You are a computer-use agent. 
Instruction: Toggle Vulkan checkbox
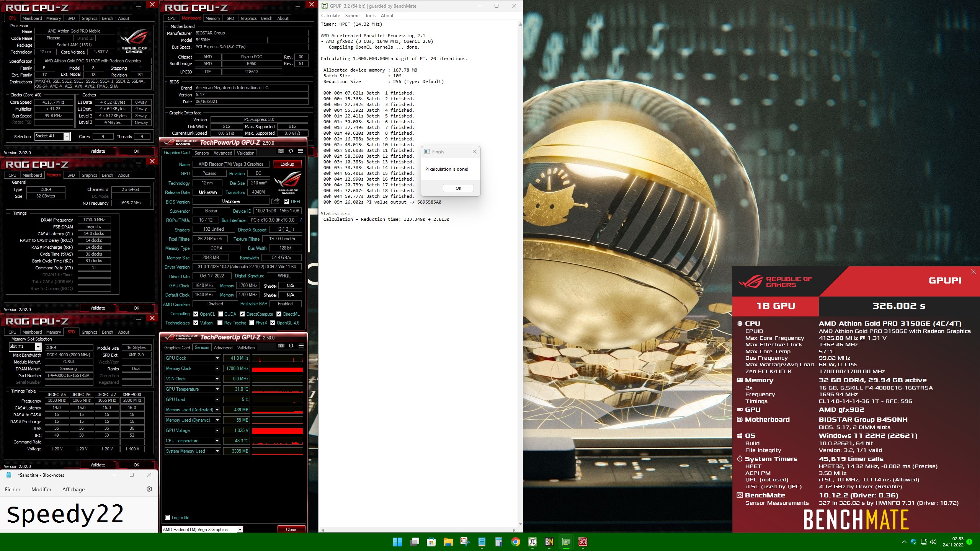[196, 323]
